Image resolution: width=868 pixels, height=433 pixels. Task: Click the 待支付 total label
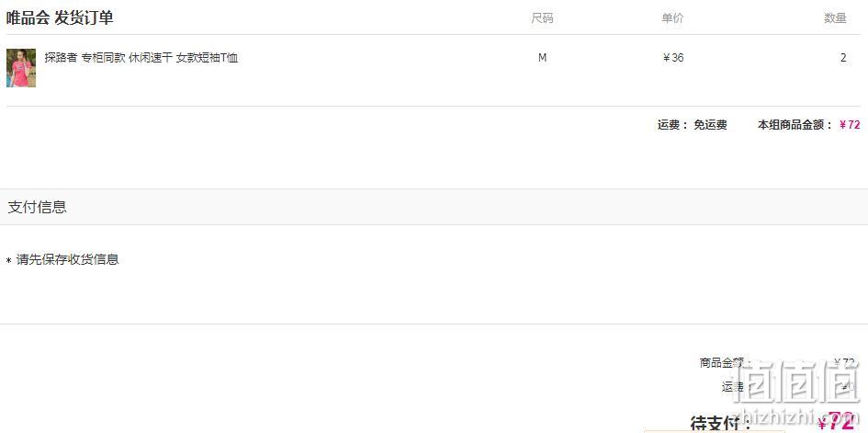[x=721, y=424]
